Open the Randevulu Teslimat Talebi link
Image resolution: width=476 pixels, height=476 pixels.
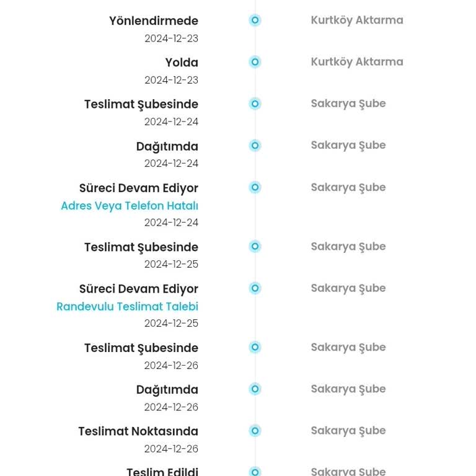tap(128, 307)
